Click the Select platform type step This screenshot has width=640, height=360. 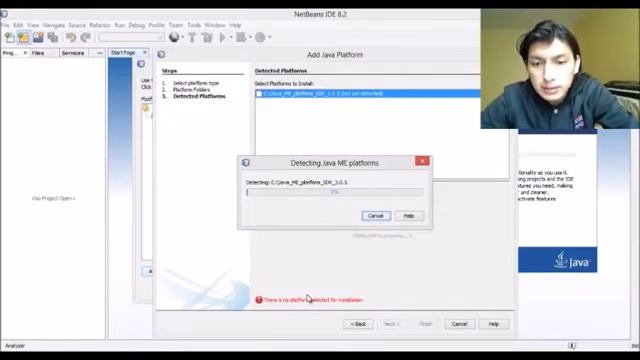[196, 83]
